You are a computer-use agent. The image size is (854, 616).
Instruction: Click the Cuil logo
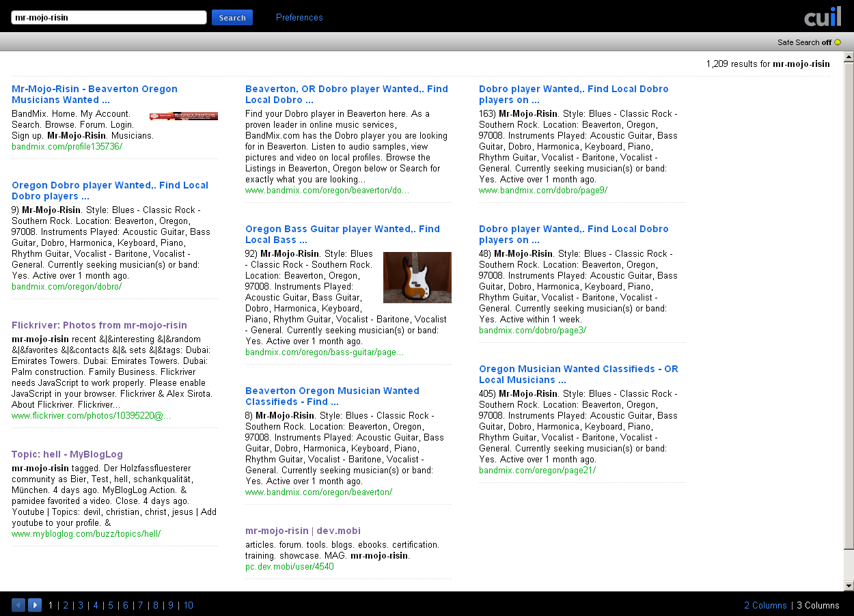pyautogui.click(x=823, y=16)
